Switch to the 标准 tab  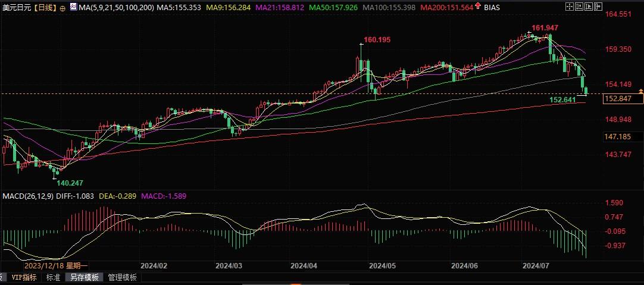point(53,278)
